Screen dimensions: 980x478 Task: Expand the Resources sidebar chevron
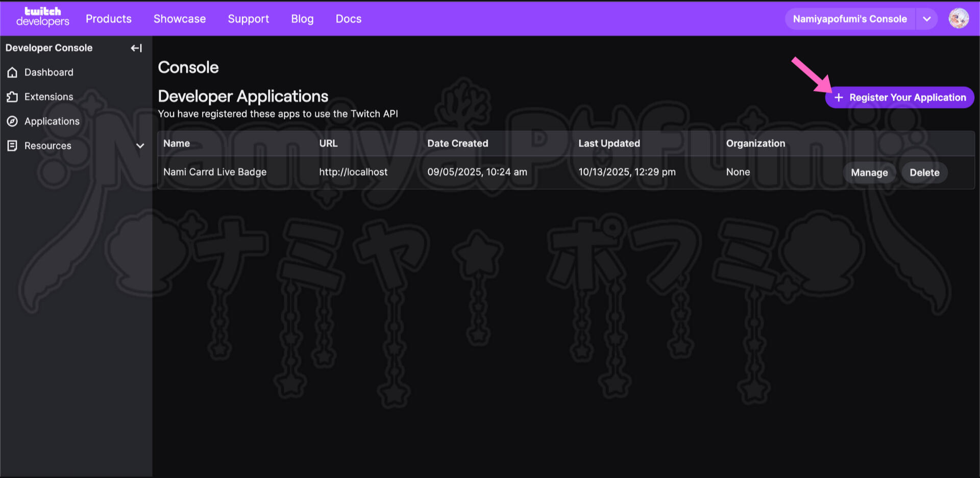(x=140, y=146)
